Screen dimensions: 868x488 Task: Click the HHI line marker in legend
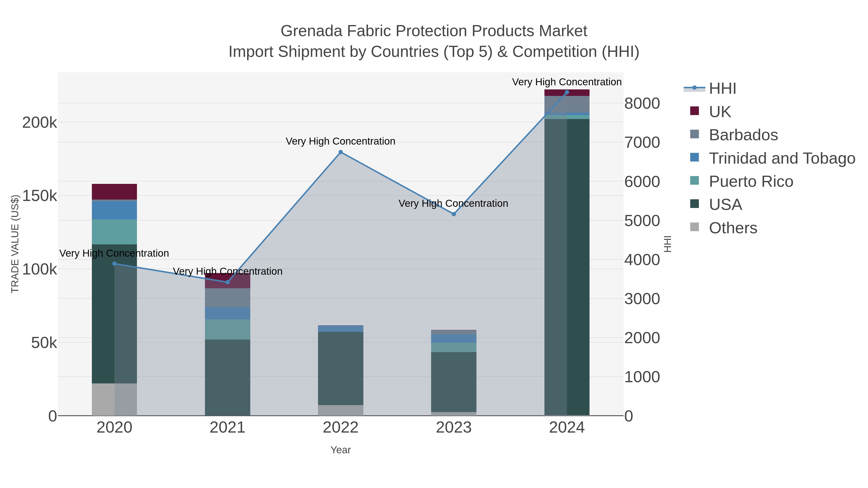(694, 88)
